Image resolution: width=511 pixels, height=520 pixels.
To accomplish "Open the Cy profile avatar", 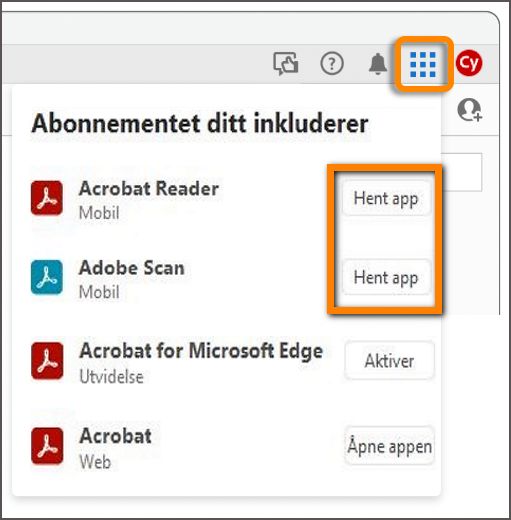I will [x=469, y=63].
